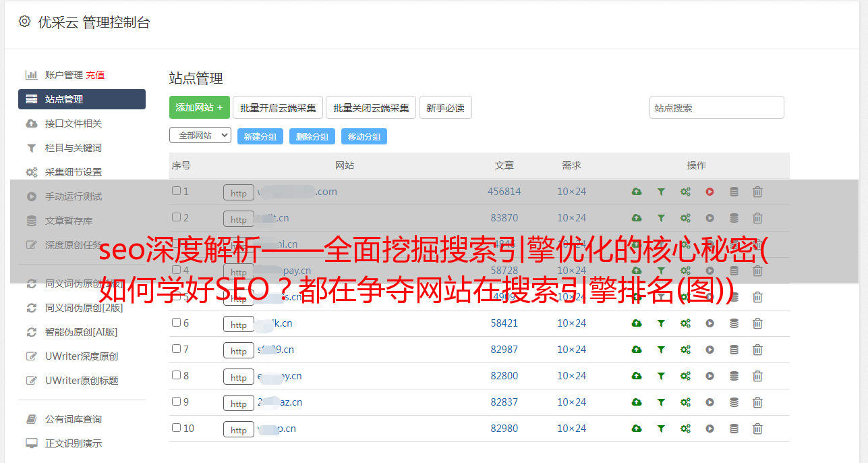Open 栏目与关键词 in the sidebar
868x463 pixels.
tap(74, 148)
